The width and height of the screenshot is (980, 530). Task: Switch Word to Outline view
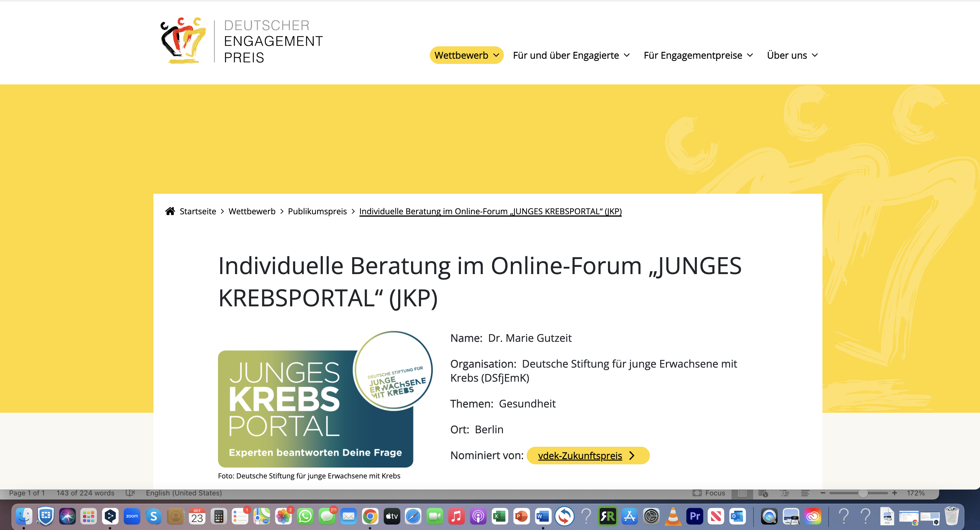coord(785,493)
